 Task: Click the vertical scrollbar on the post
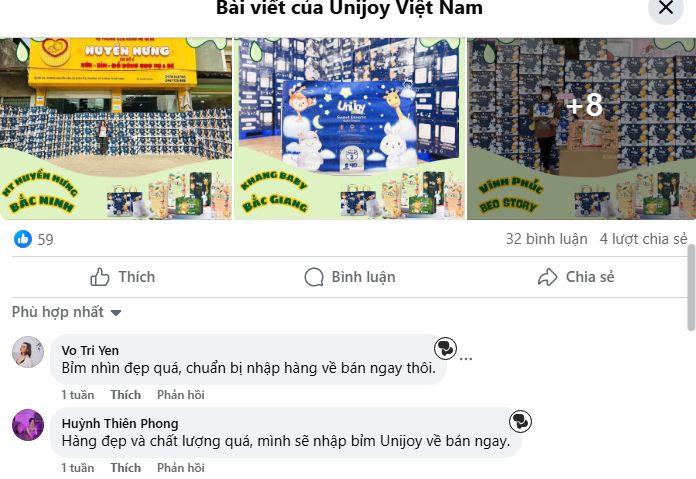(x=692, y=288)
